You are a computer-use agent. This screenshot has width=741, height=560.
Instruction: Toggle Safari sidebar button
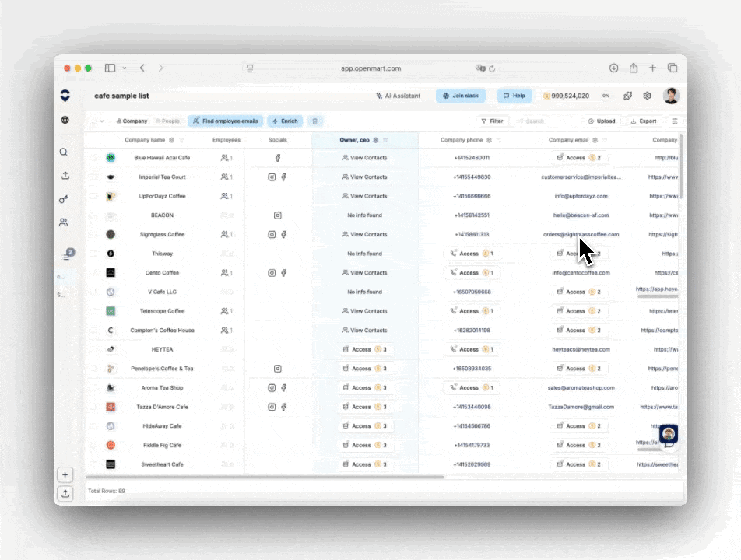coord(110,68)
